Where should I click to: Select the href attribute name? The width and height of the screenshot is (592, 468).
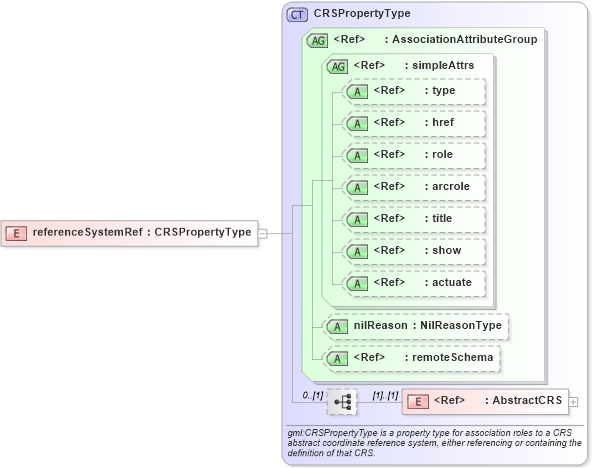443,122
